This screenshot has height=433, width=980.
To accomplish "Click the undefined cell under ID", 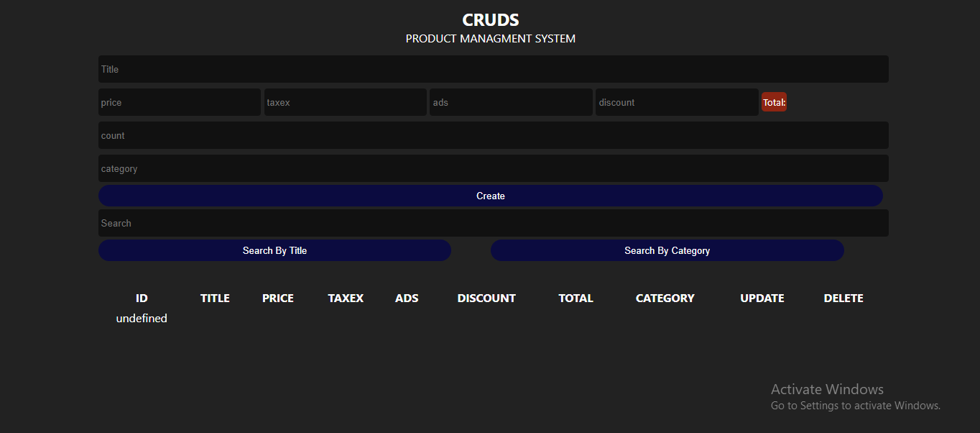I will click(x=142, y=318).
